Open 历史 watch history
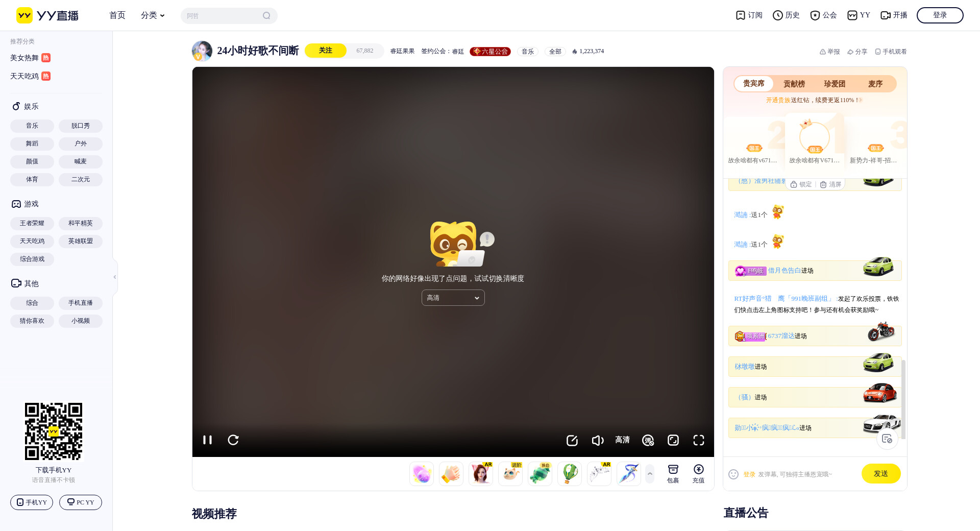 pos(786,15)
